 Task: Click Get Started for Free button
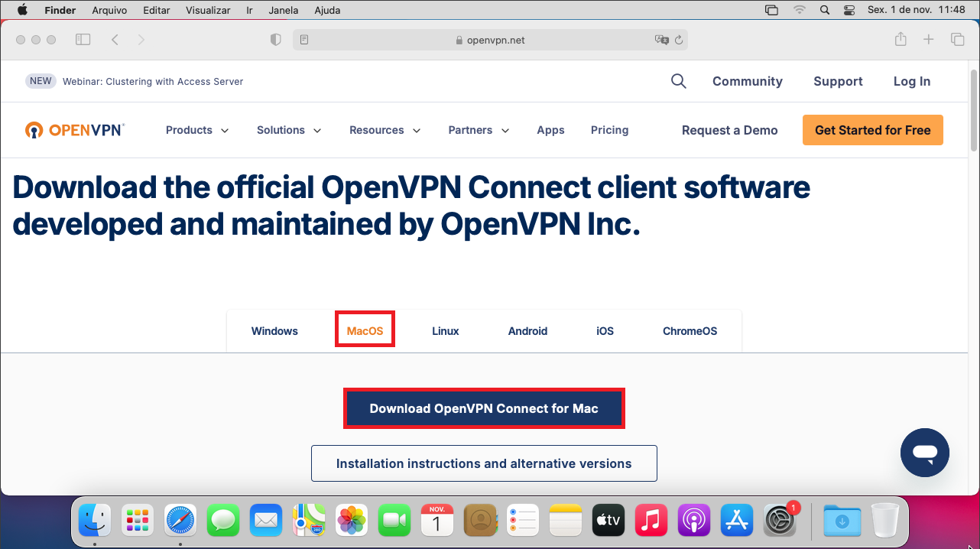point(872,130)
